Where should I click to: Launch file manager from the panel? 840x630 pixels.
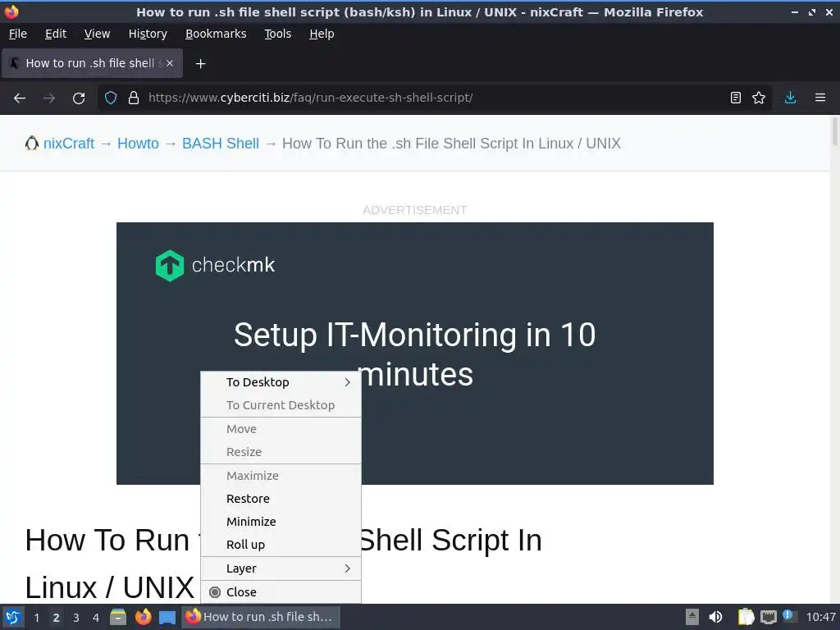click(x=118, y=617)
